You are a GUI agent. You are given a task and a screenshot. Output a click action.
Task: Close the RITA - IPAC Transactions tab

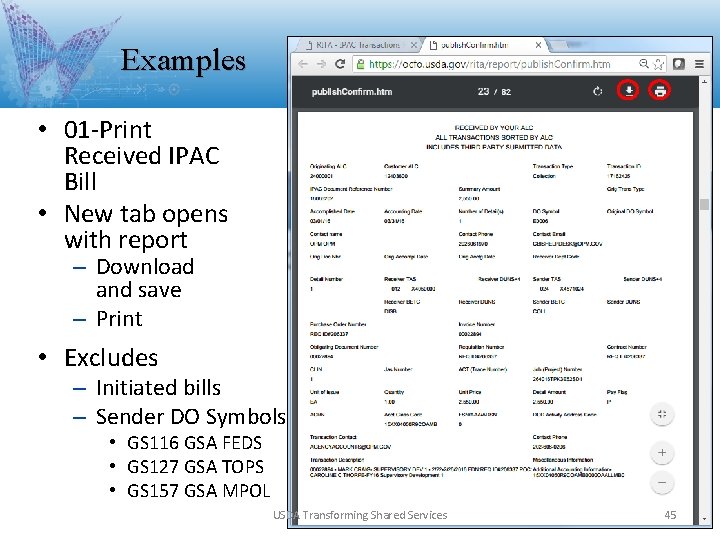click(x=413, y=45)
